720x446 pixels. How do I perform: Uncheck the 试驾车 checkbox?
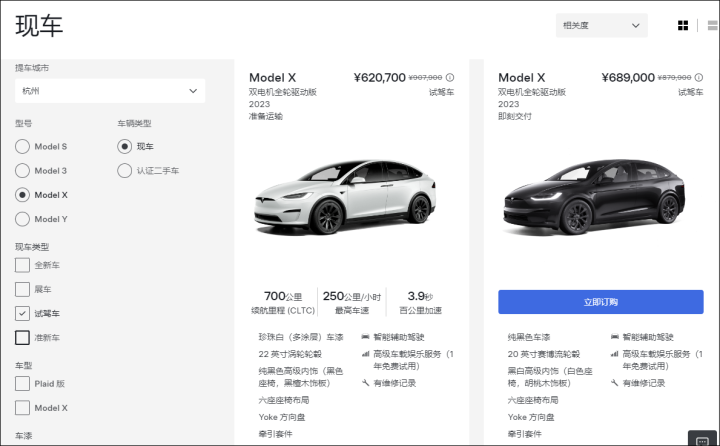[22, 313]
